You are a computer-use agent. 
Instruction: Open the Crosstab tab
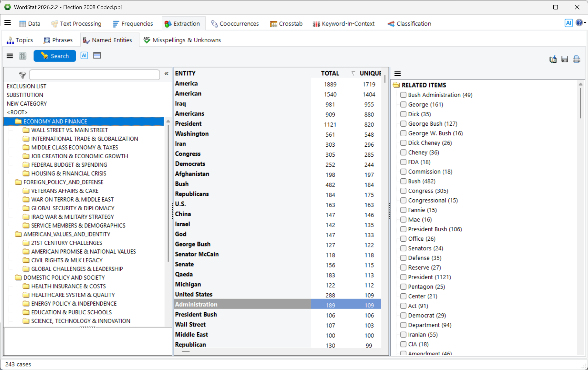[x=286, y=24]
